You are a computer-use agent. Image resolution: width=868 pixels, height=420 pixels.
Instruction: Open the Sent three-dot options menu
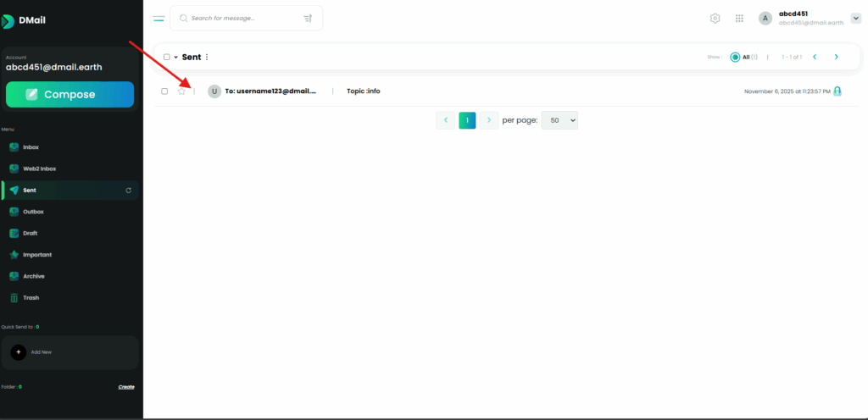pyautogui.click(x=207, y=58)
